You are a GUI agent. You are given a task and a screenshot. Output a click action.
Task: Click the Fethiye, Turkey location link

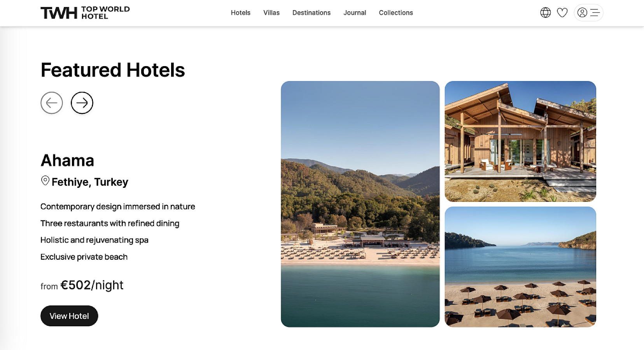(x=90, y=182)
